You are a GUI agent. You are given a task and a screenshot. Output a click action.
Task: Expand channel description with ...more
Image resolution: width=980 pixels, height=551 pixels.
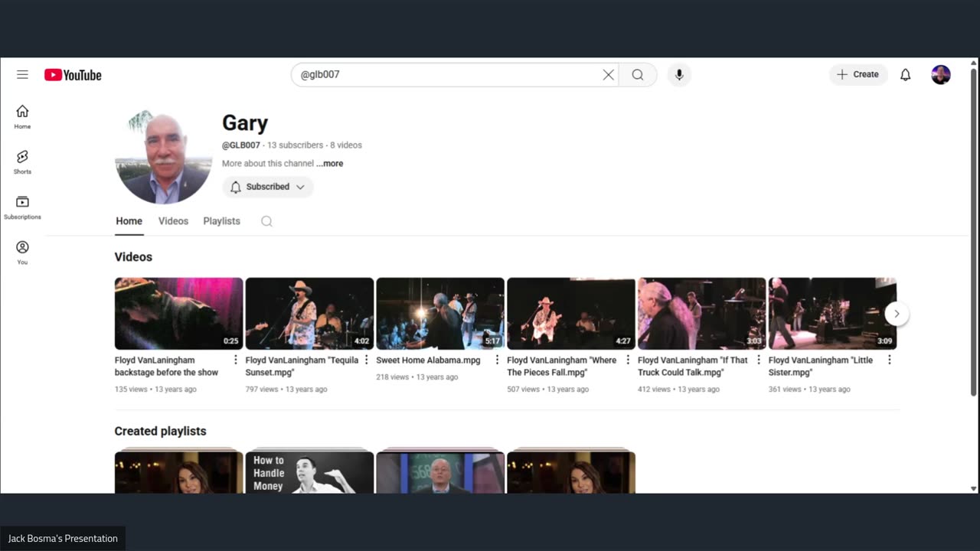[x=330, y=163]
